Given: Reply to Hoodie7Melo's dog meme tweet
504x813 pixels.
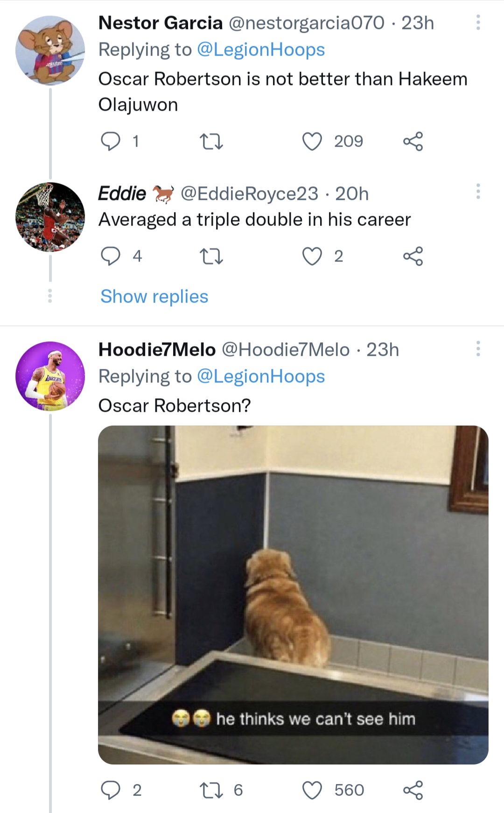Looking at the screenshot, I should (x=111, y=790).
